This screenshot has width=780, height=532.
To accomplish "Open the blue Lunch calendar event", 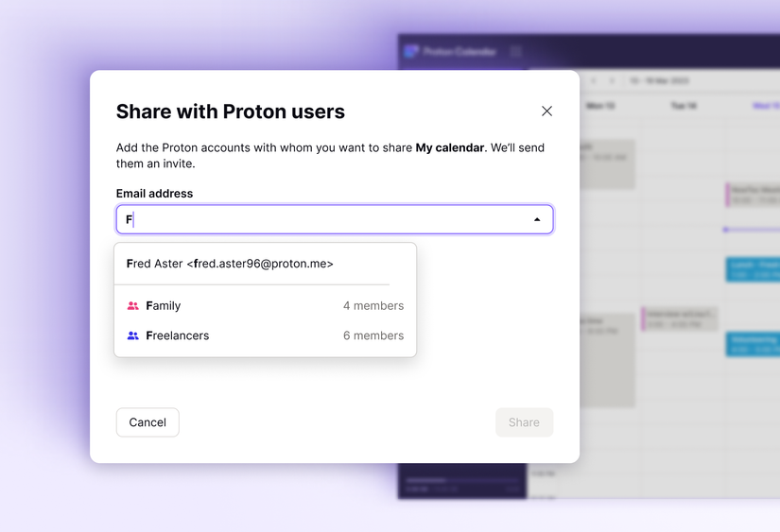I will pos(753,269).
